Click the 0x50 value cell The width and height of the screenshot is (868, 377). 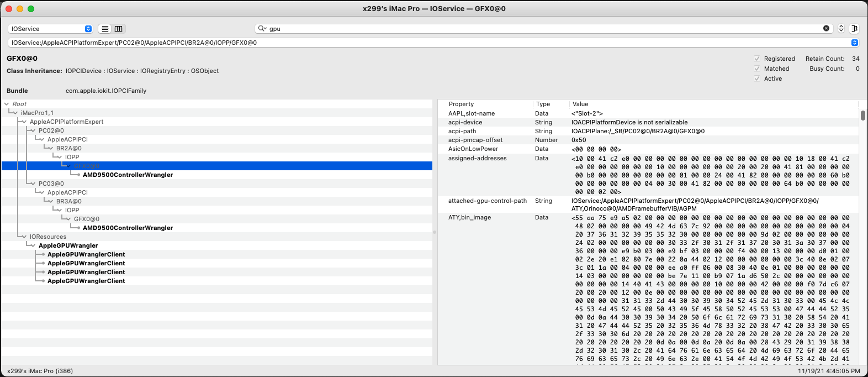(579, 140)
